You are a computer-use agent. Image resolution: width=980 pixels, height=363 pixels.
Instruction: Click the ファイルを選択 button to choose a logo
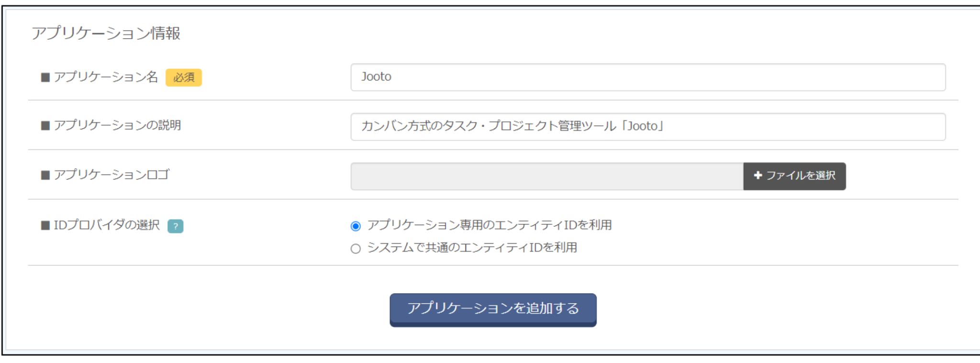pyautogui.click(x=794, y=176)
